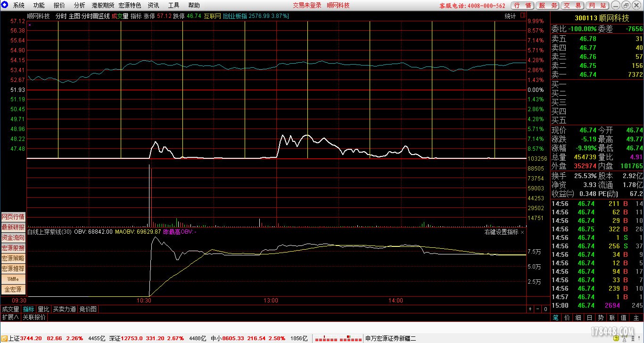Click the 上证 index value 3744.20

32,338
